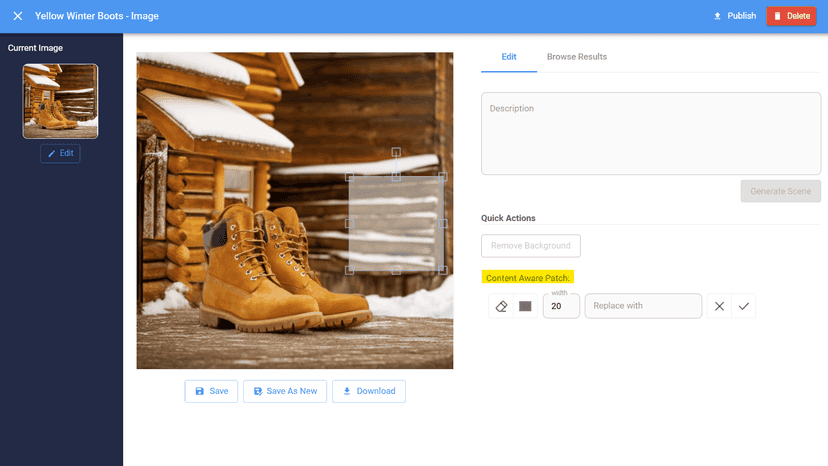This screenshot has width=828, height=466.
Task: Select the Edit tab
Action: pos(509,57)
